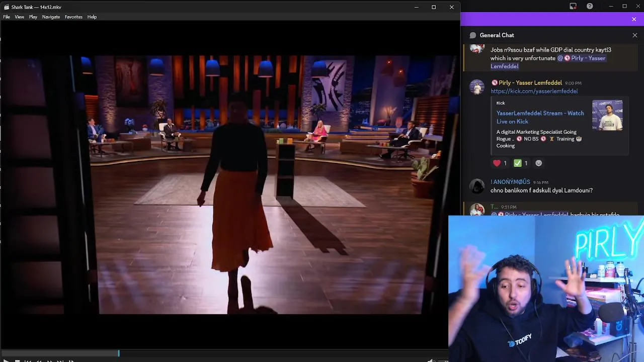Toggle the heart reaction
The image size is (644, 362).
(x=500, y=163)
